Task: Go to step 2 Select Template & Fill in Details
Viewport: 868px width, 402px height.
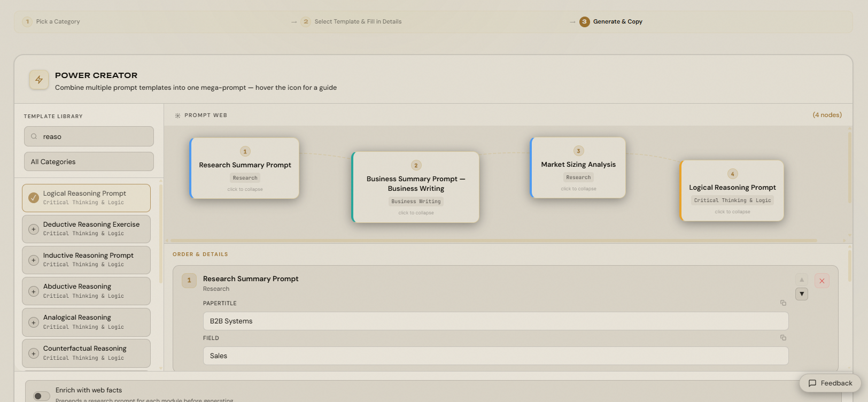Action: click(351, 21)
